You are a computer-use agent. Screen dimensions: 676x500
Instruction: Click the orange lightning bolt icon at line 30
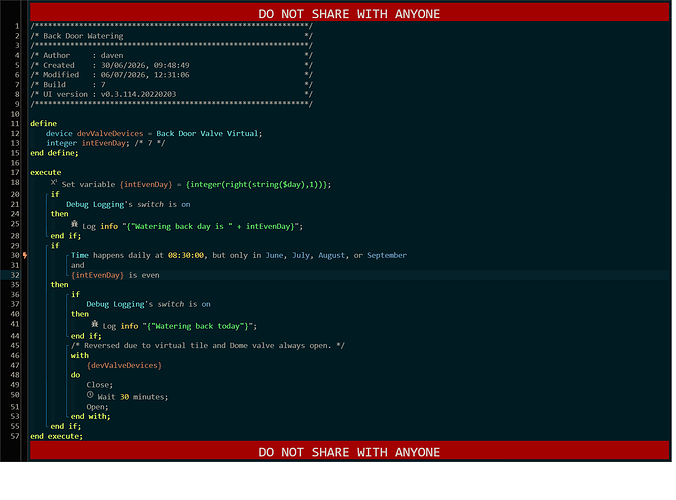tap(25, 256)
